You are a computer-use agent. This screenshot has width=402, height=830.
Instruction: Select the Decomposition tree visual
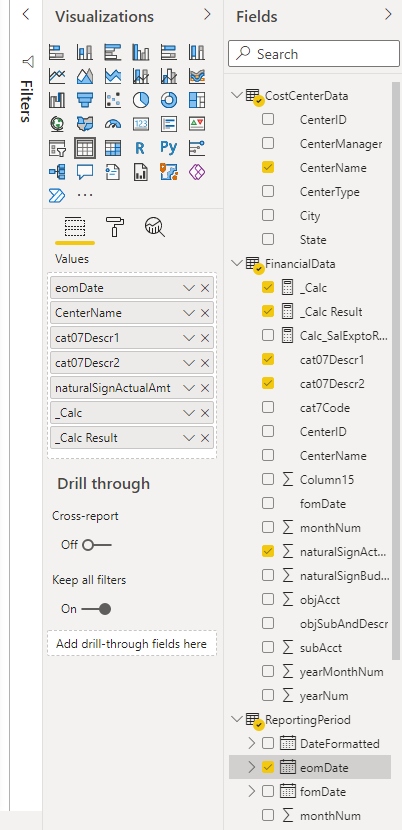click(57, 172)
